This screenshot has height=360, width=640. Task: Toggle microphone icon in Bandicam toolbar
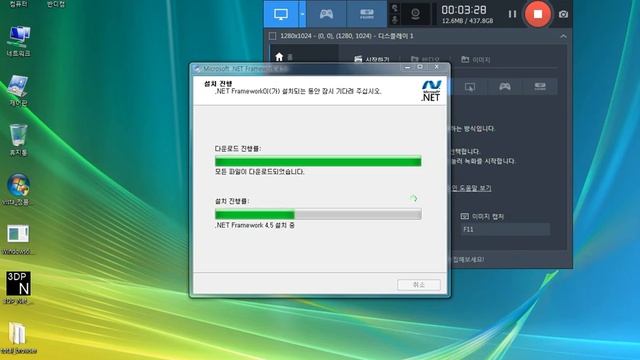tap(395, 19)
